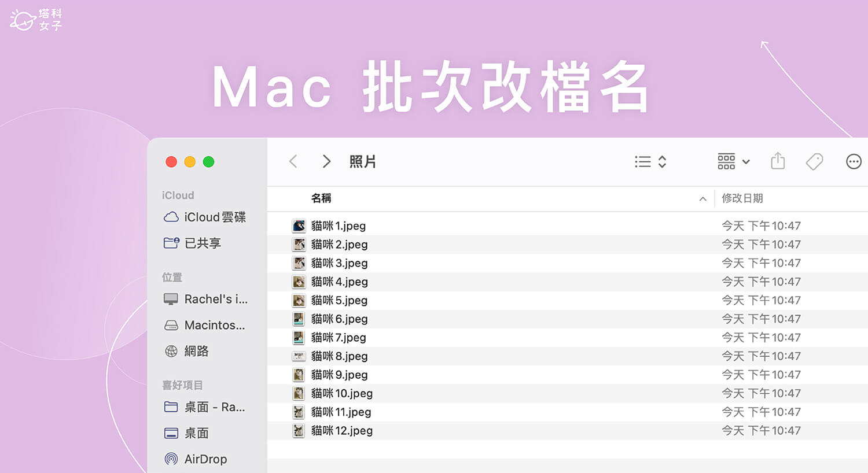Switch view style using the list icon

(x=642, y=161)
